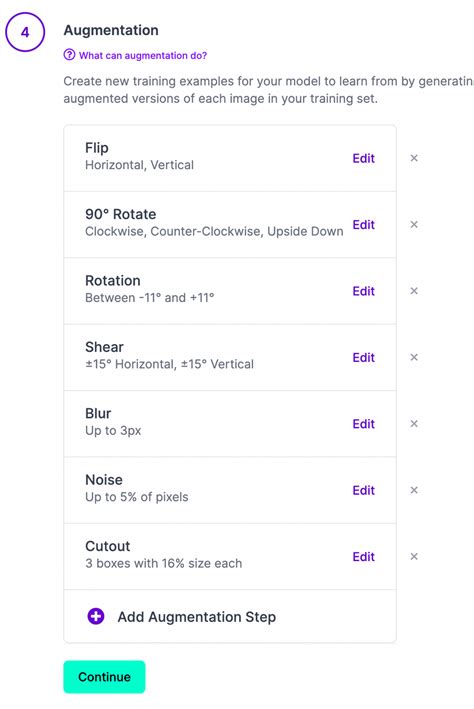The height and width of the screenshot is (709, 474).
Task: Delete the Blur augmentation with X icon
Action: [414, 424]
